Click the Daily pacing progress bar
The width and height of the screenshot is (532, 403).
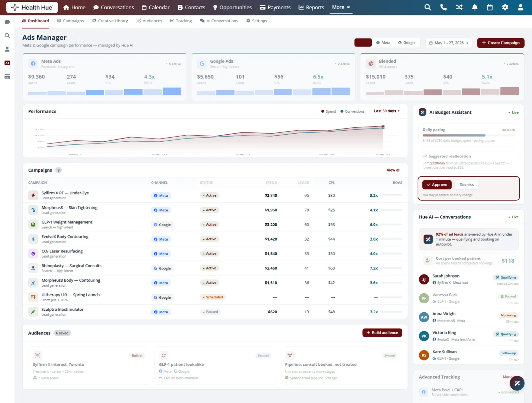click(468, 135)
